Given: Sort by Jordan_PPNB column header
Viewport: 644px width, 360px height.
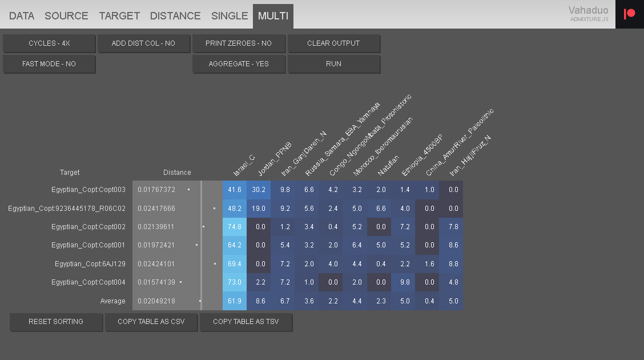Looking at the screenshot, I should pos(275,159).
